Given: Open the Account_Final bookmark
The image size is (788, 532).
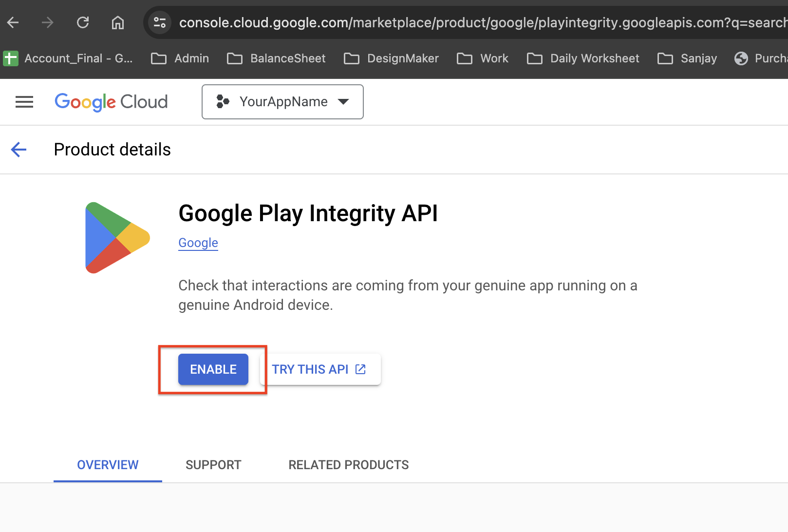Looking at the screenshot, I should (x=68, y=58).
